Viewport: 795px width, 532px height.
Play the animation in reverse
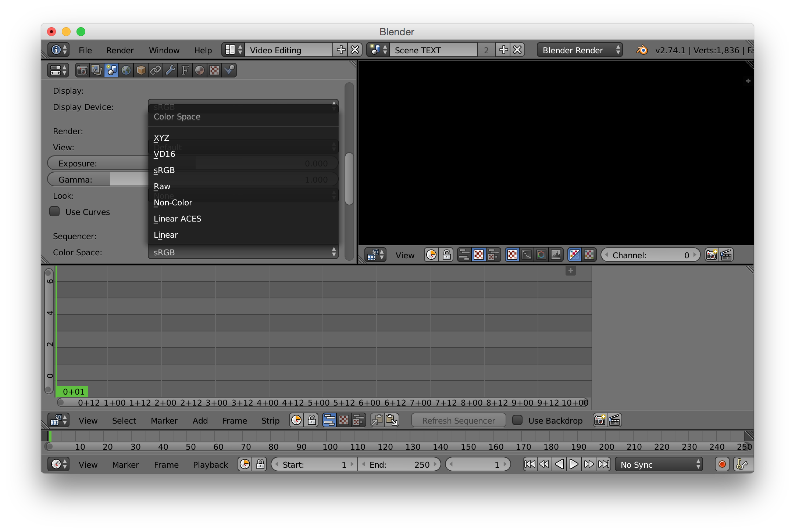tap(559, 464)
